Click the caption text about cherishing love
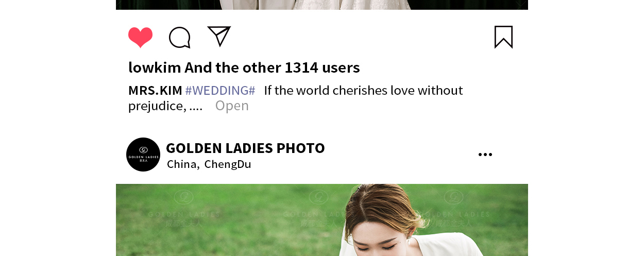Screen dimensions: 644x256 363,91
